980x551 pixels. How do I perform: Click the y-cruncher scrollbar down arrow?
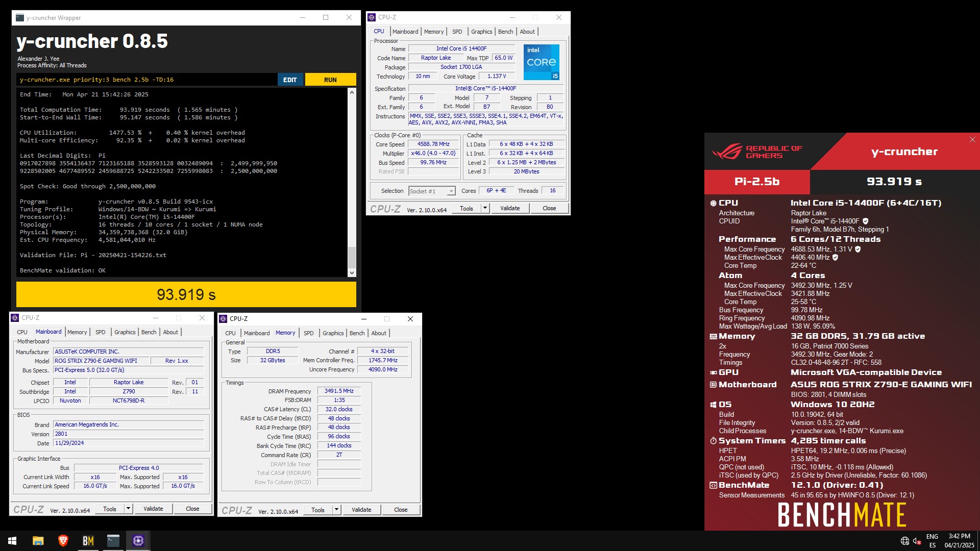click(x=351, y=273)
